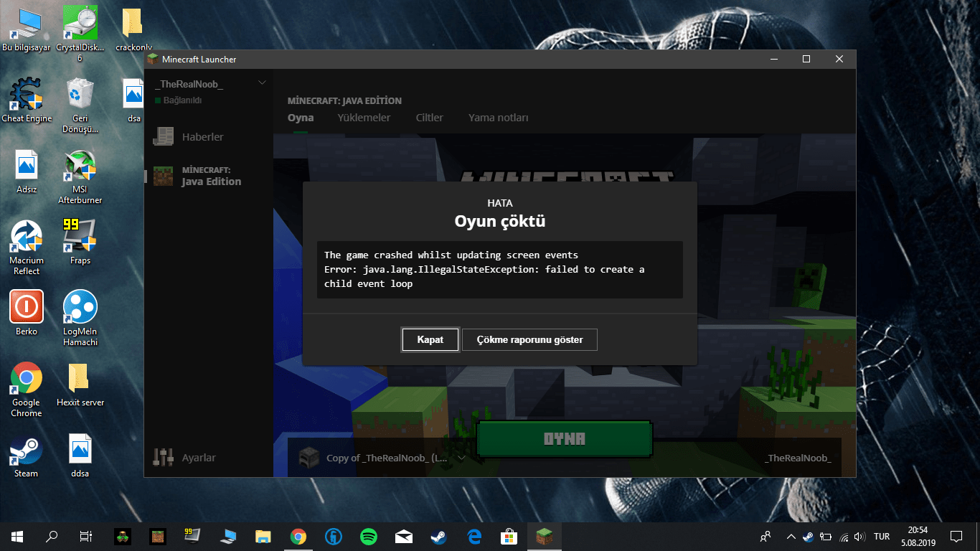
Task: Show hidden system tray icons
Action: [x=791, y=536]
